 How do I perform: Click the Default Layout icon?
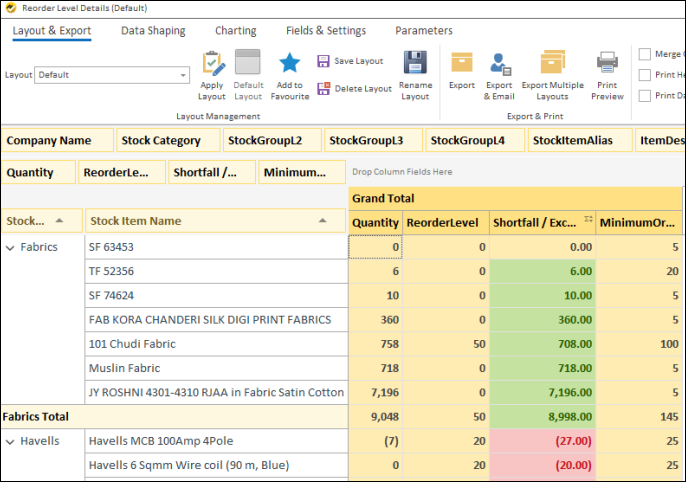[247, 65]
